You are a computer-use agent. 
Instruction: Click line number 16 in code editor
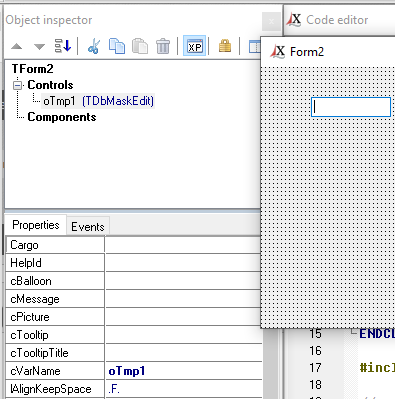(315, 351)
